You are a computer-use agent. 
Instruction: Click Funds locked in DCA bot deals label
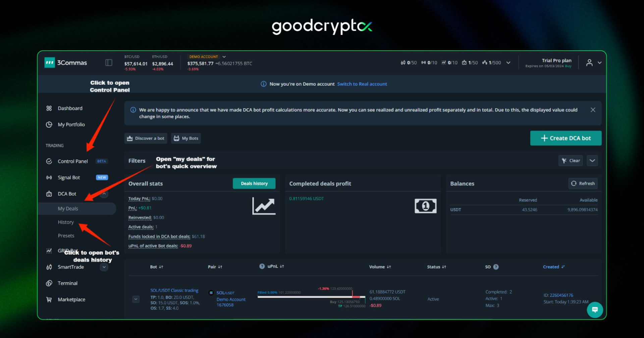(159, 236)
